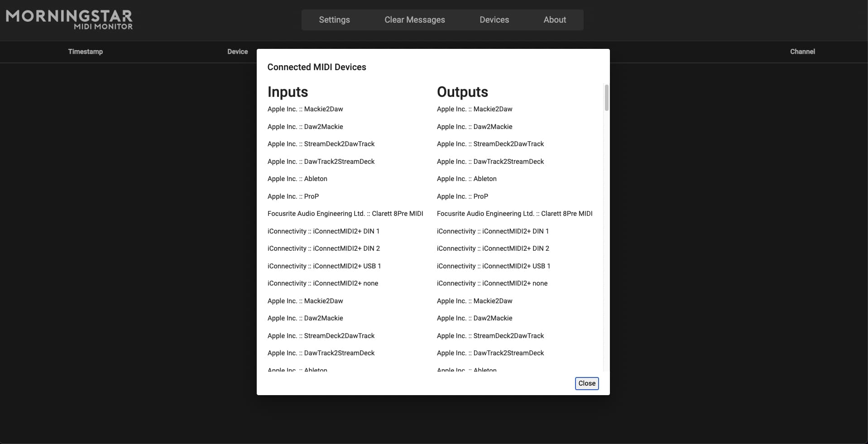The height and width of the screenshot is (444, 868).
Task: Click the Device column header
Action: pos(238,52)
